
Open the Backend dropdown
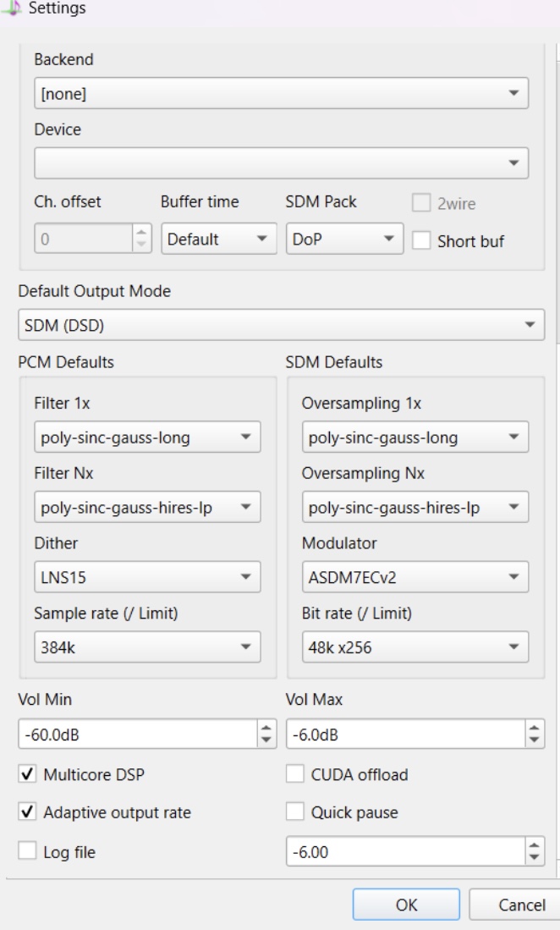282,93
